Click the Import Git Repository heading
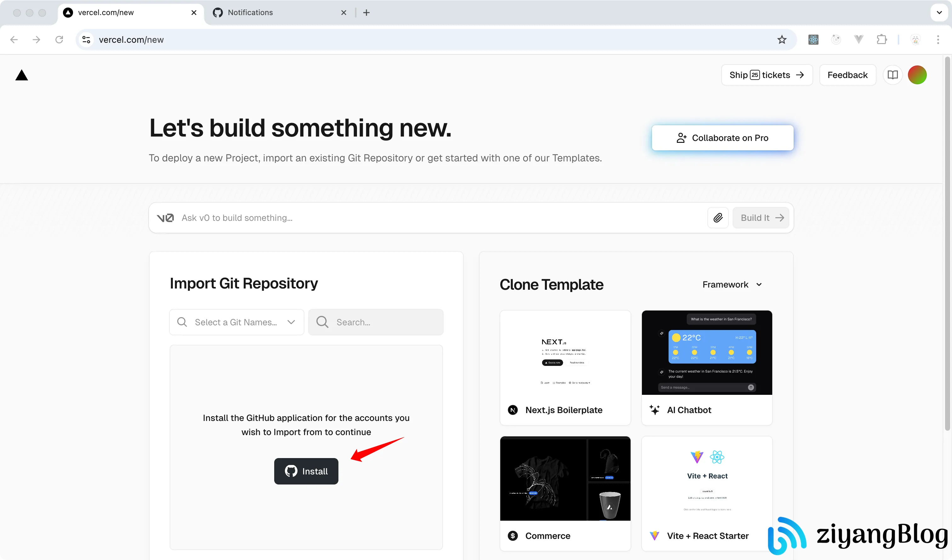 point(244,283)
